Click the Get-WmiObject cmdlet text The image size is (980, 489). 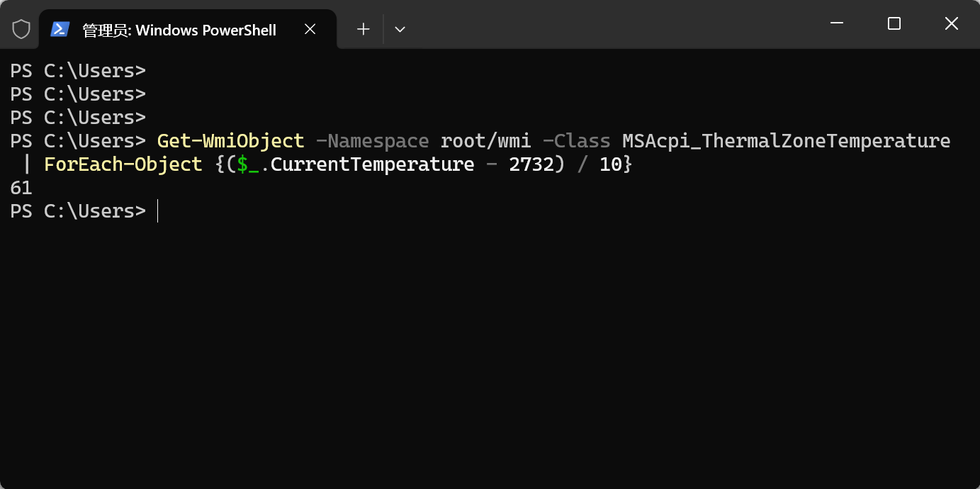[230, 141]
